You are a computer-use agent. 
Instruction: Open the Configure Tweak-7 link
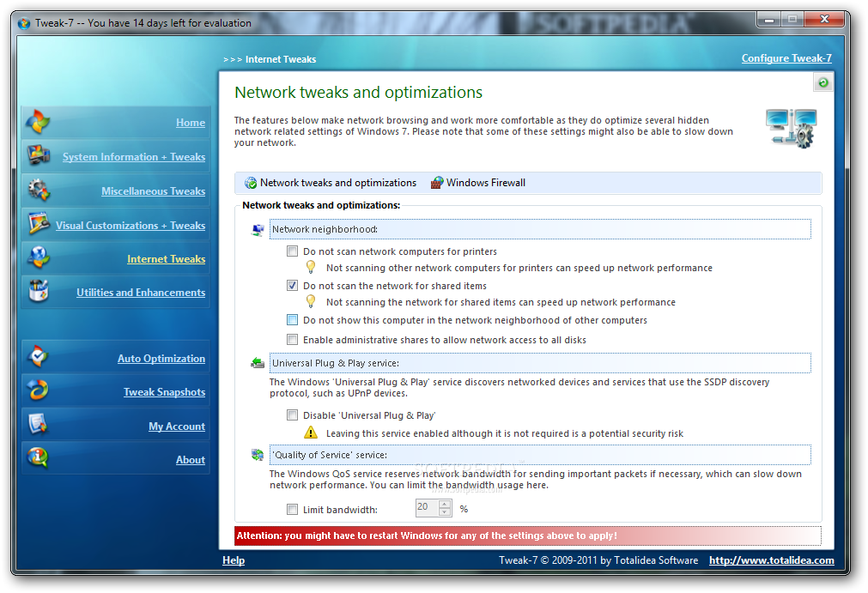click(x=786, y=58)
